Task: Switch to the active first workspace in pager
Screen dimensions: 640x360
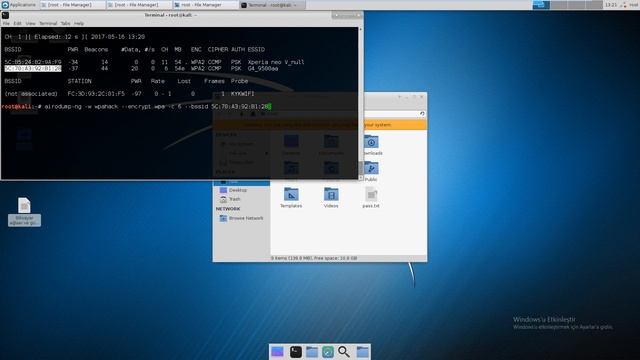Action: point(541,5)
